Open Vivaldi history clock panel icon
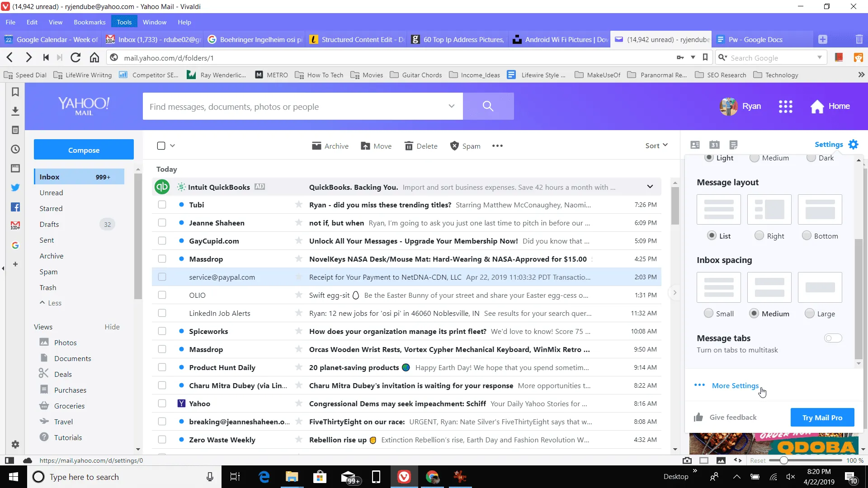868x488 pixels. coord(15,149)
